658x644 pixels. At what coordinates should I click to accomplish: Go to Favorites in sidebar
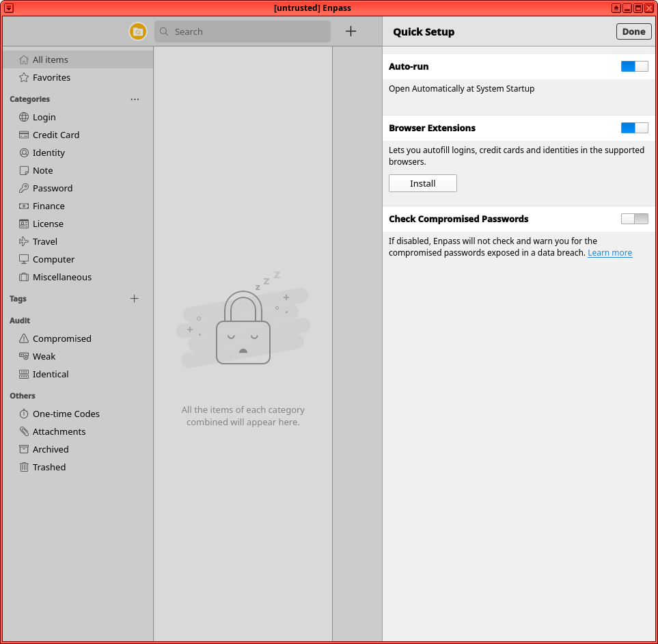[51, 77]
